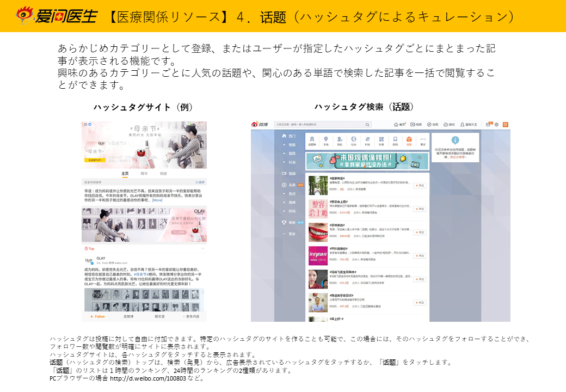This screenshot has width=566, height=392.
Task: Expand 更多 item in left sidebar
Action: 292,234
